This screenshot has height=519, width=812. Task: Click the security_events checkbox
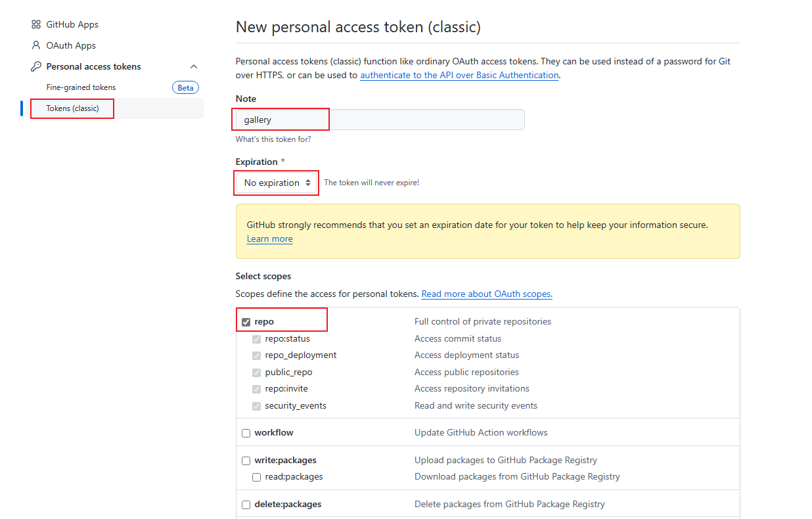[x=257, y=406]
